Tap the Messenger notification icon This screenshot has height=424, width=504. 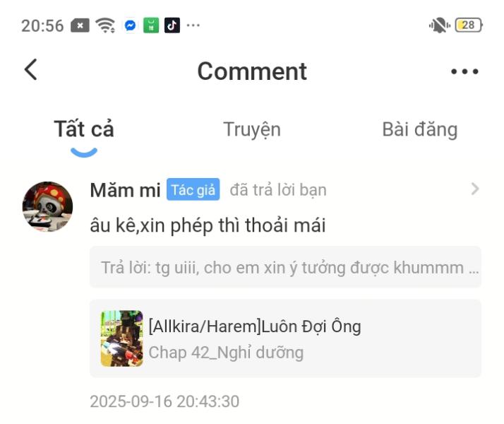click(x=130, y=25)
